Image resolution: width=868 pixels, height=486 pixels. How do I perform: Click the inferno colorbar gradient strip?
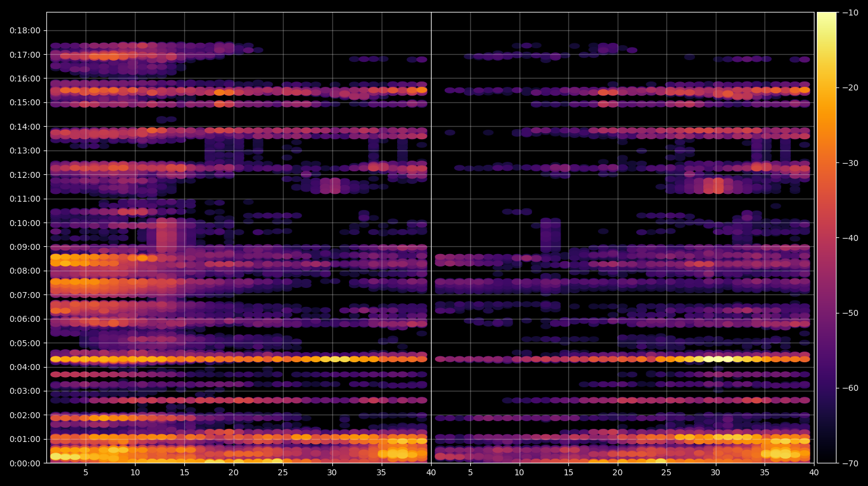tap(826, 237)
